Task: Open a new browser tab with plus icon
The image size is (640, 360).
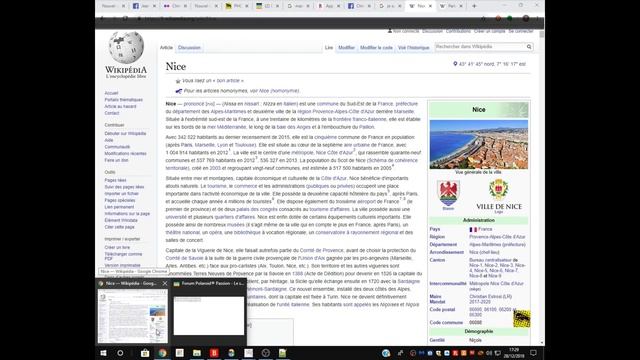Action: coord(474,6)
